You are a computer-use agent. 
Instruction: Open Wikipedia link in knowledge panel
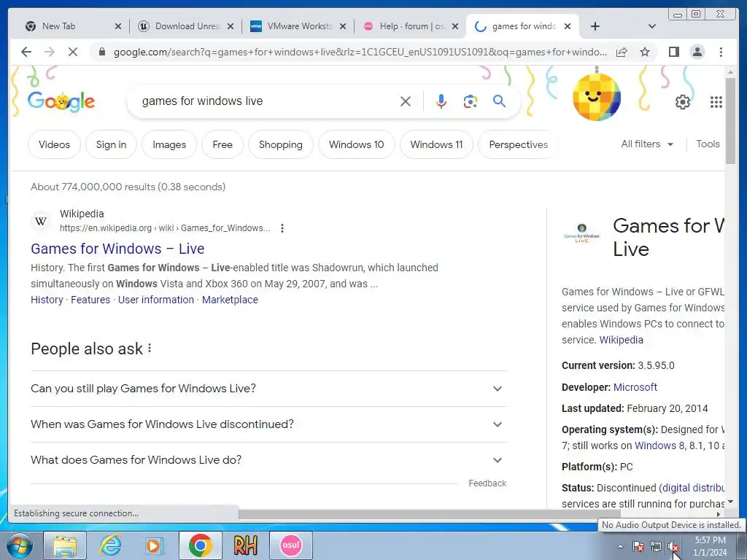coord(622,340)
